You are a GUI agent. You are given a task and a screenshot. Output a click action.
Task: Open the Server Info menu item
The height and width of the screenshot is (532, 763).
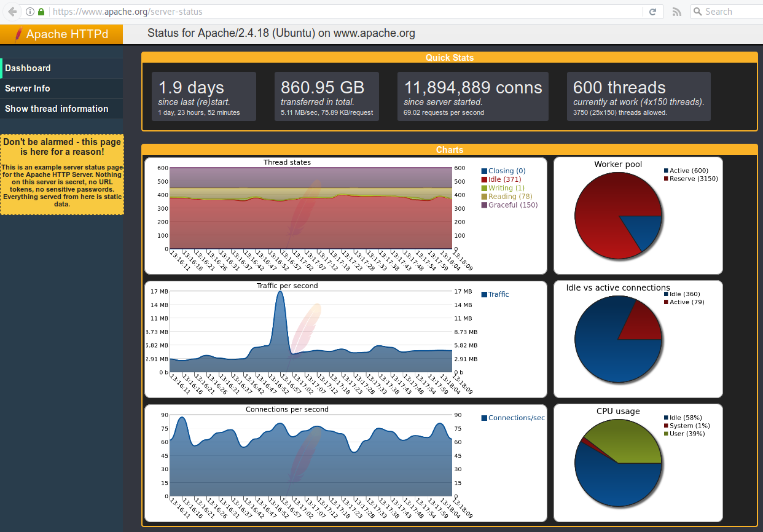[61, 88]
